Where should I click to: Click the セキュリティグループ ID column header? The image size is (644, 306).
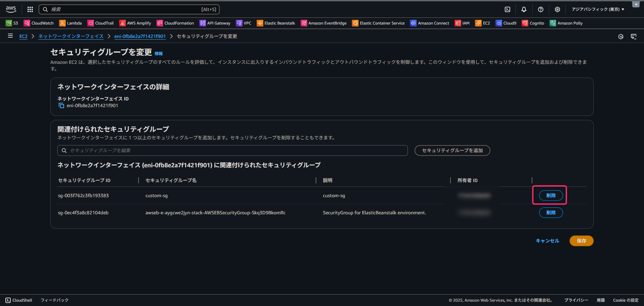(x=84, y=180)
